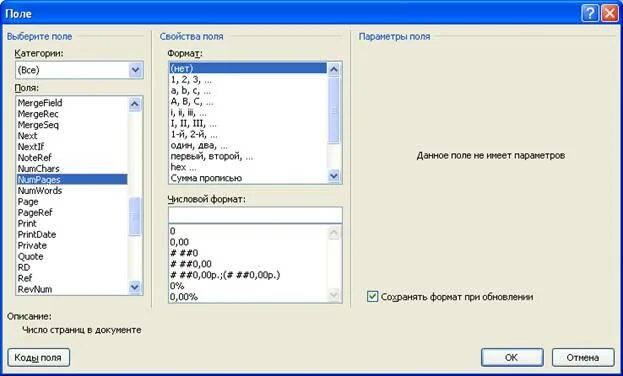
Task: Choose lowercase roman format i, ii, iii
Action: click(248, 113)
